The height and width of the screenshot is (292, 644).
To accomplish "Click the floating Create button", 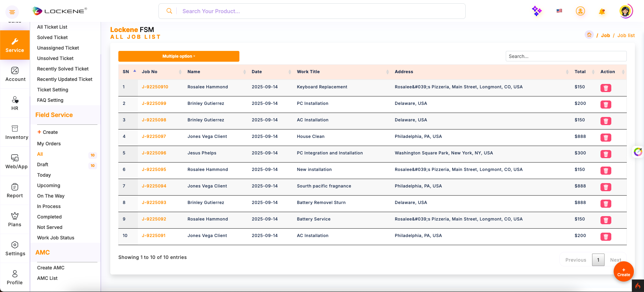I will pyautogui.click(x=623, y=272).
